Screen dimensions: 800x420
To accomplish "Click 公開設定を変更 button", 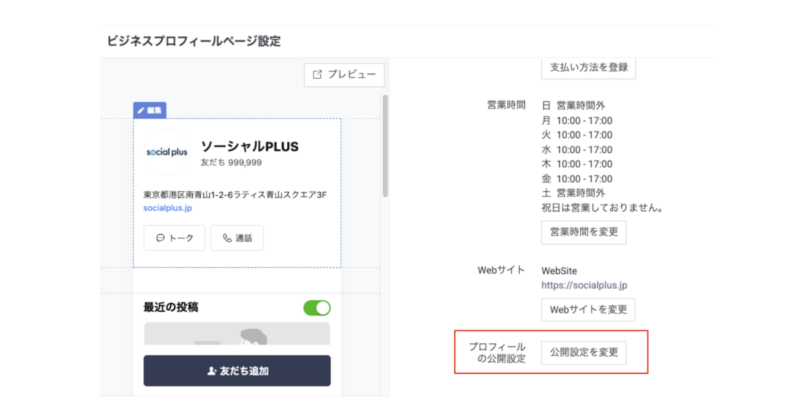I will tap(584, 353).
